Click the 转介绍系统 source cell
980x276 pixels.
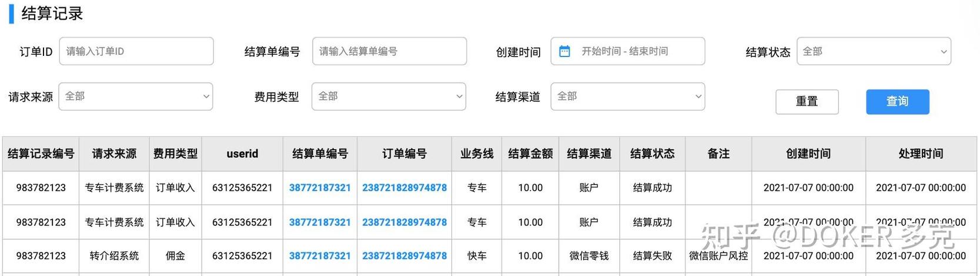click(114, 256)
